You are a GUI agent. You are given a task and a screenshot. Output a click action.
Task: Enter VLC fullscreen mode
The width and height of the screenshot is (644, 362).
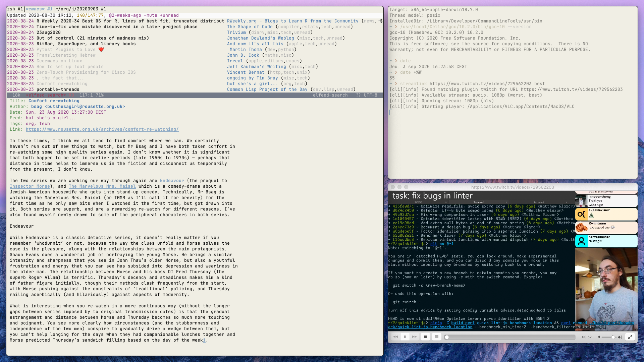[x=630, y=337]
